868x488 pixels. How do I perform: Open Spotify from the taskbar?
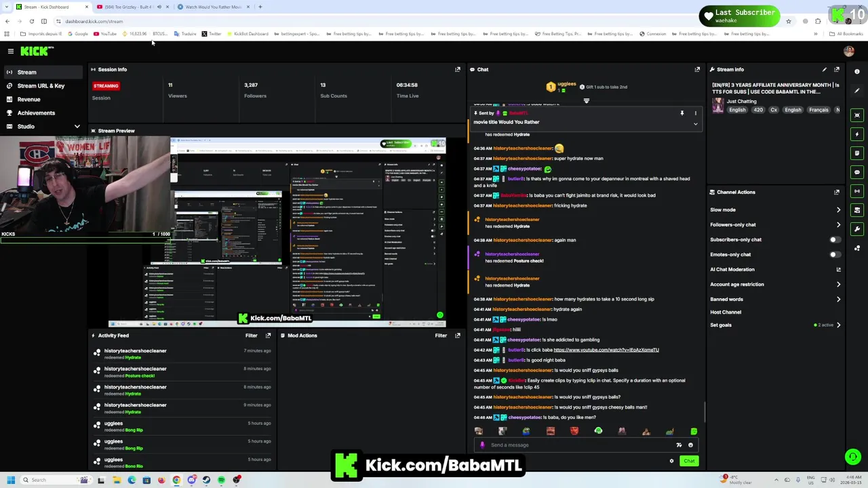(222, 480)
